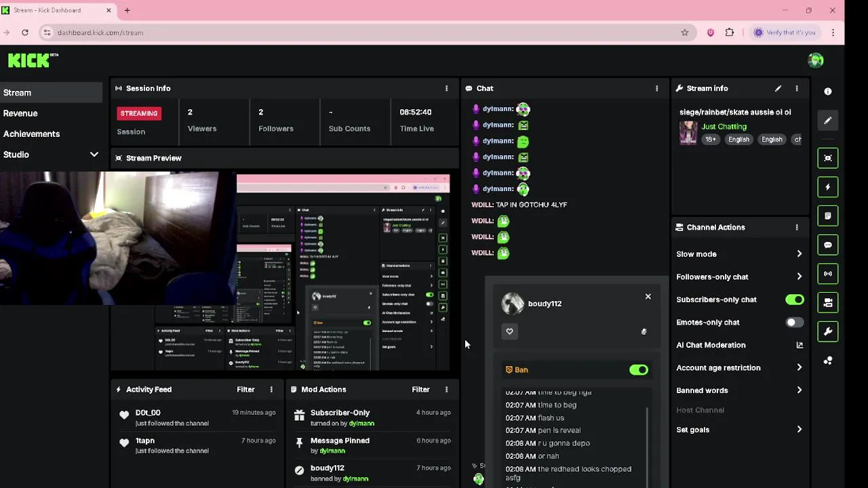Expand the Studio menu chevron
This screenshot has width=868, height=488.
pos(94,155)
